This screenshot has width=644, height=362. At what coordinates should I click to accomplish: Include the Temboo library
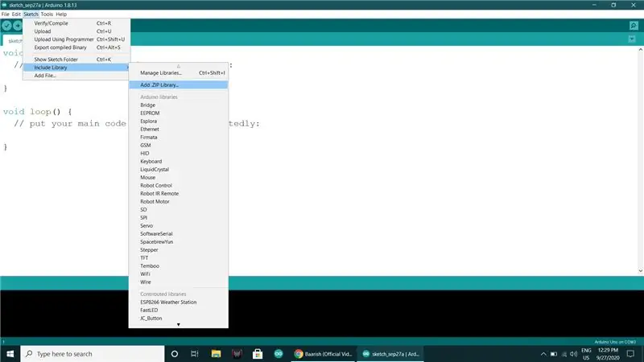click(x=178, y=266)
